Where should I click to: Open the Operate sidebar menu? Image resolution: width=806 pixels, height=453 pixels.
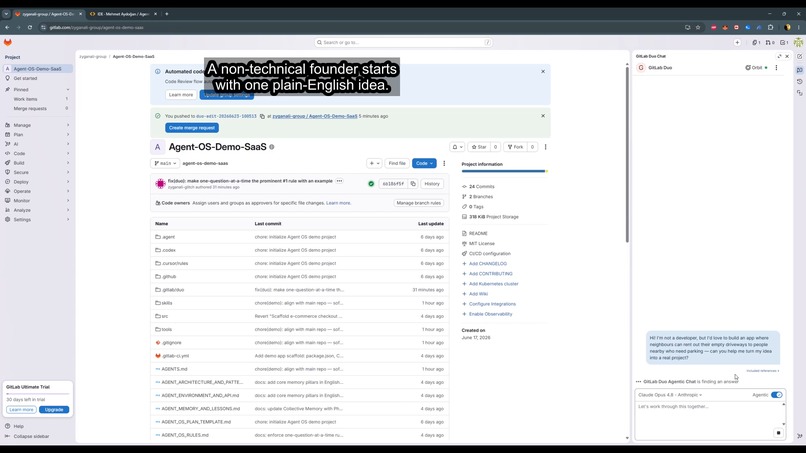click(x=36, y=191)
